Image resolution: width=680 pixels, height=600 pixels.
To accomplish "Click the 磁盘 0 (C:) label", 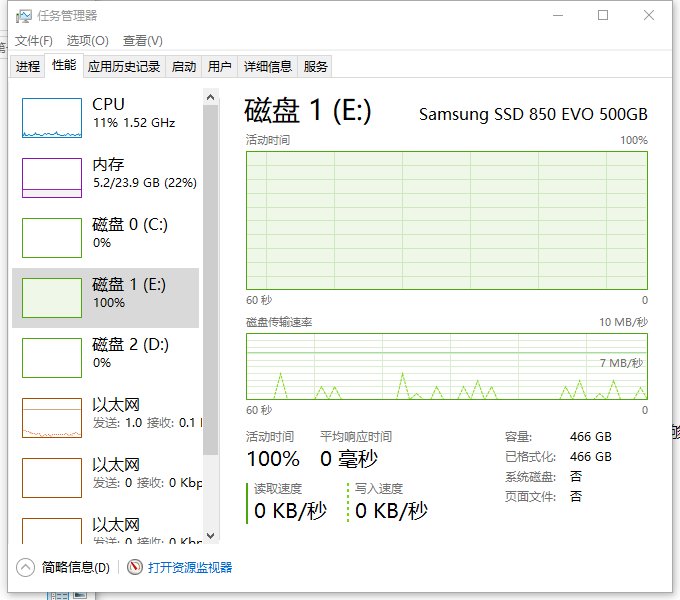I will pyautogui.click(x=130, y=224).
